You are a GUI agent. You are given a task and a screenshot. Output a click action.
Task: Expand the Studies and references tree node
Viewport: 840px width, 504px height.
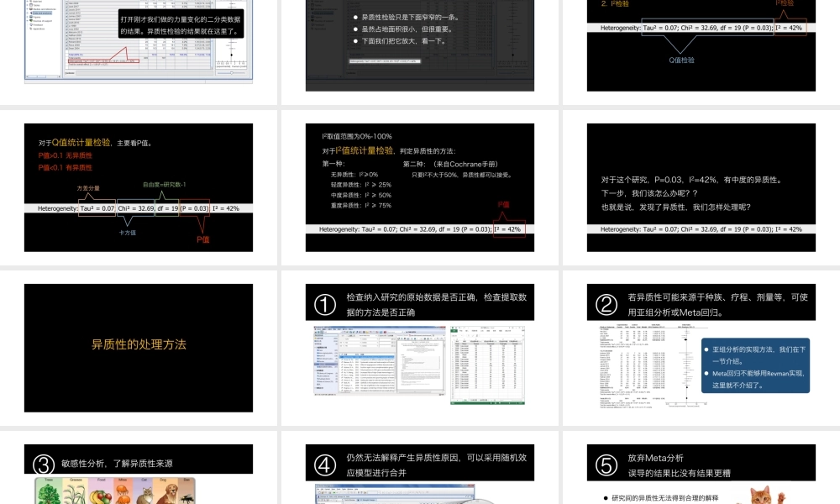(x=28, y=9)
